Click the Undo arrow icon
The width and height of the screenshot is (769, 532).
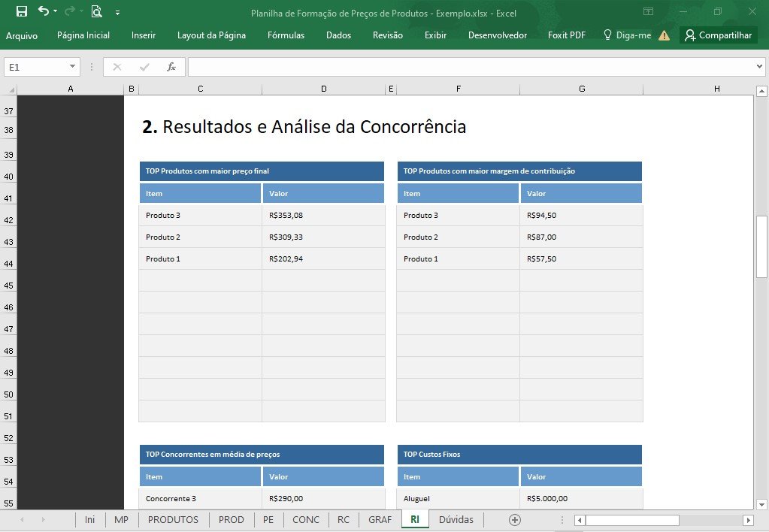click(43, 11)
